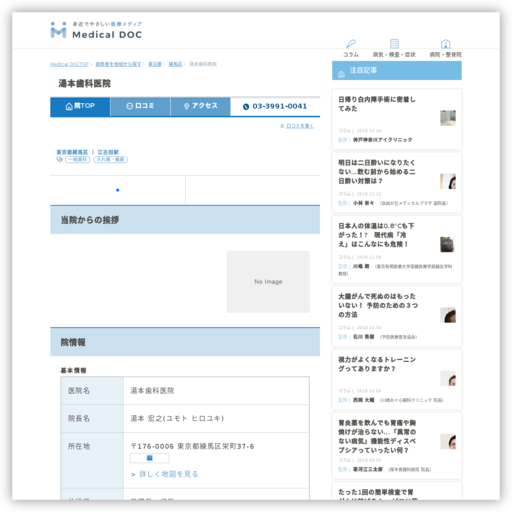
Task: Open the search-by-region breadcrumb link
Action: tap(118, 64)
